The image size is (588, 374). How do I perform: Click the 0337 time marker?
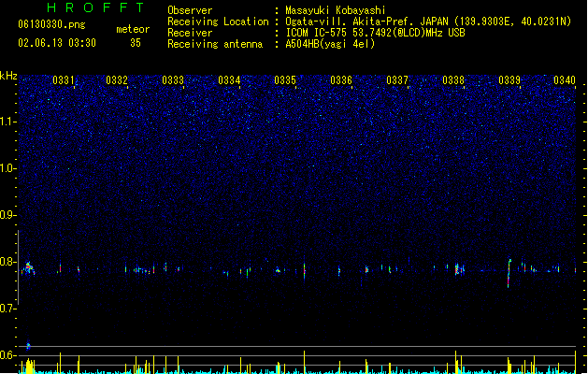397,79
